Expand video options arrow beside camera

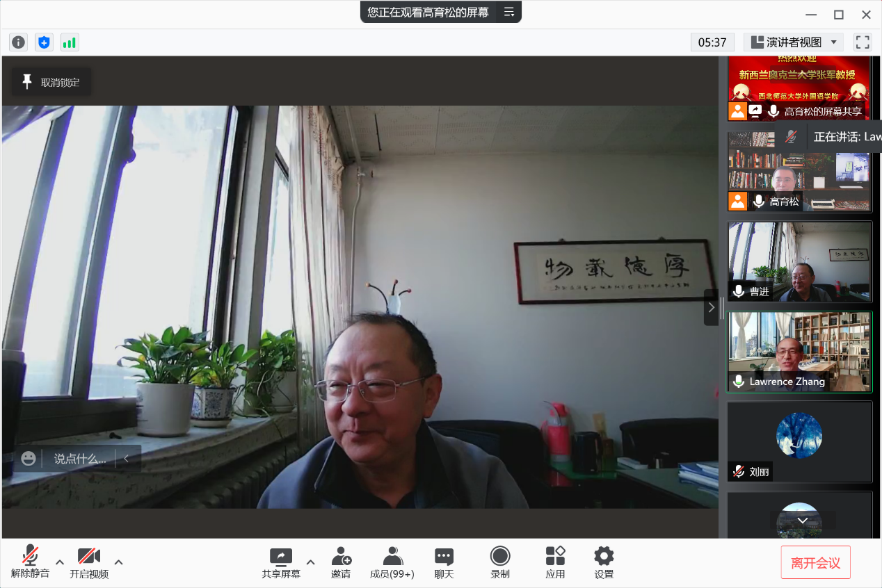point(119,562)
